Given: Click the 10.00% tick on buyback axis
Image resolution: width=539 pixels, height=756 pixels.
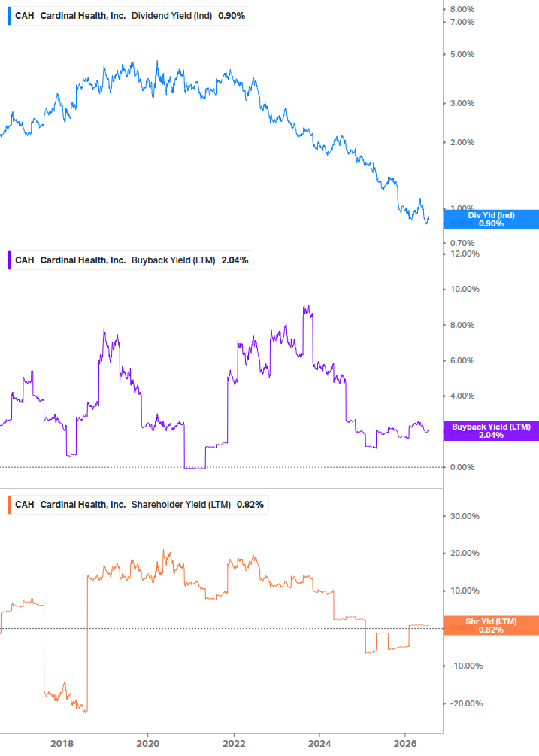Looking at the screenshot, I should pyautogui.click(x=465, y=290).
